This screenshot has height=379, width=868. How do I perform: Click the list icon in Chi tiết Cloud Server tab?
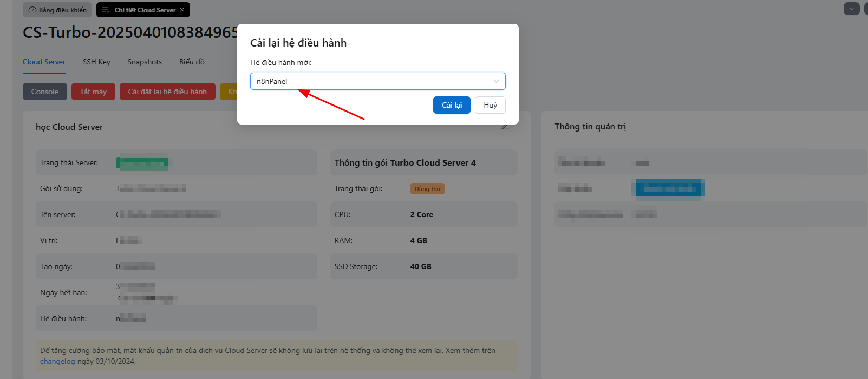106,10
